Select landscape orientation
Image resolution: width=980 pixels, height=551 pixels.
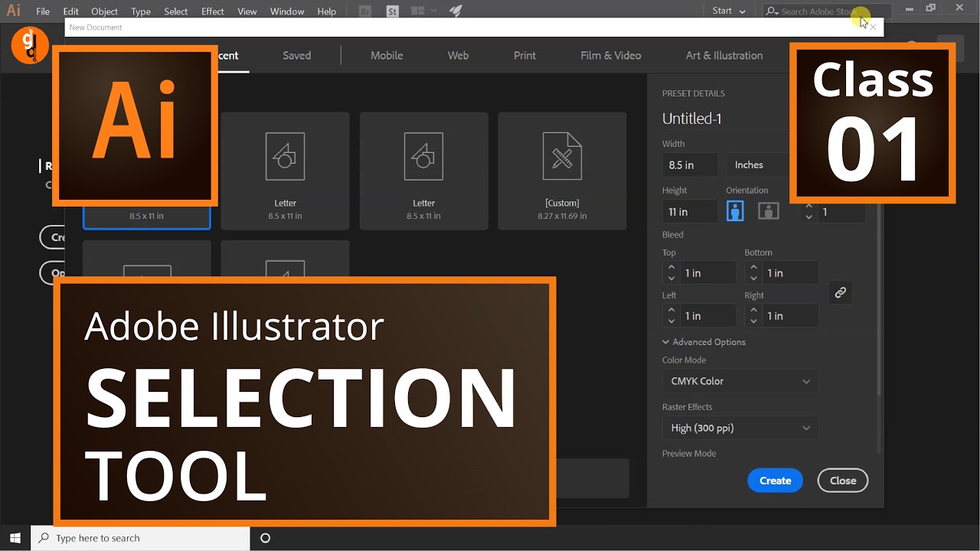coord(768,211)
